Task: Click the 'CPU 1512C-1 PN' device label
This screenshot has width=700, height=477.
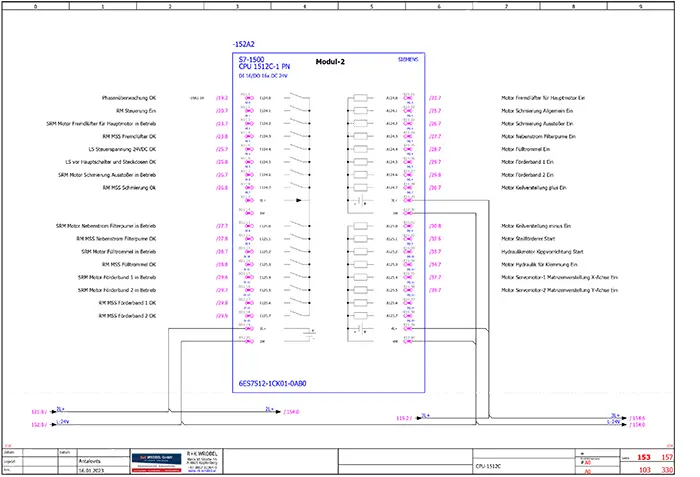Action: point(266,69)
